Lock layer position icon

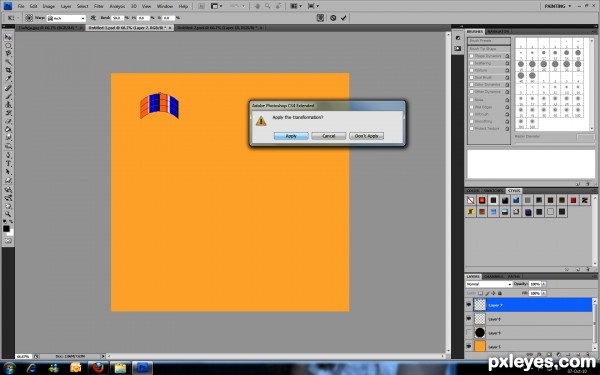pyautogui.click(x=493, y=293)
